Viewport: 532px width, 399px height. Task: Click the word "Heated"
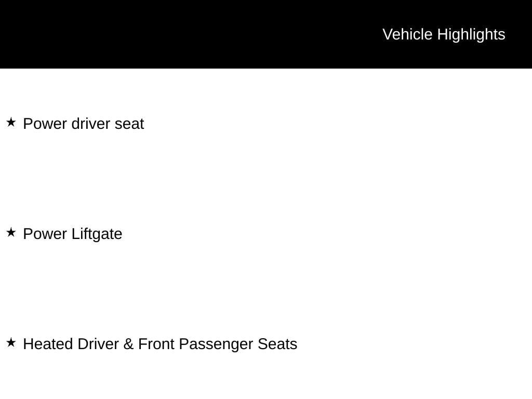point(48,344)
